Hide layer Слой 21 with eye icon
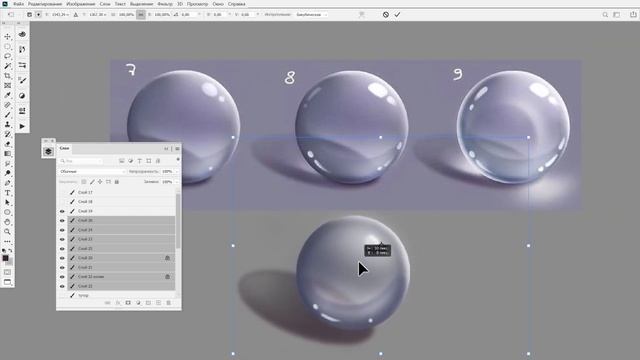This screenshot has height=360, width=640. [62, 268]
